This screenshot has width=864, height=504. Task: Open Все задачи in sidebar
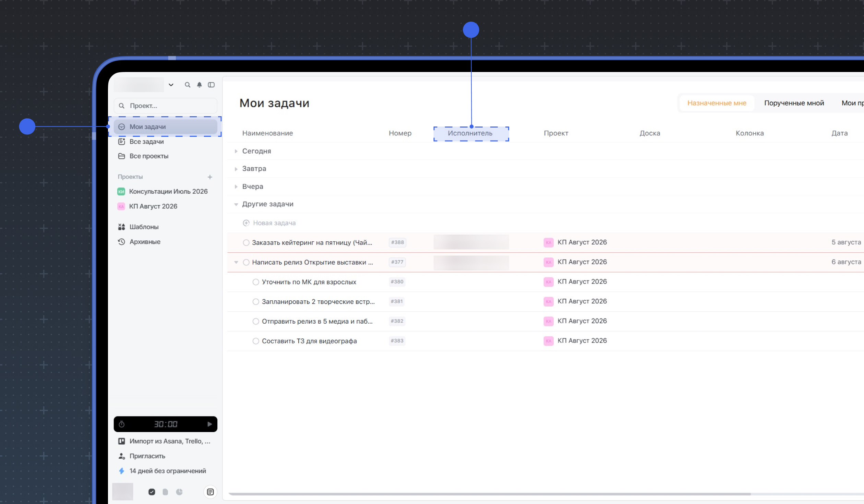pos(146,142)
